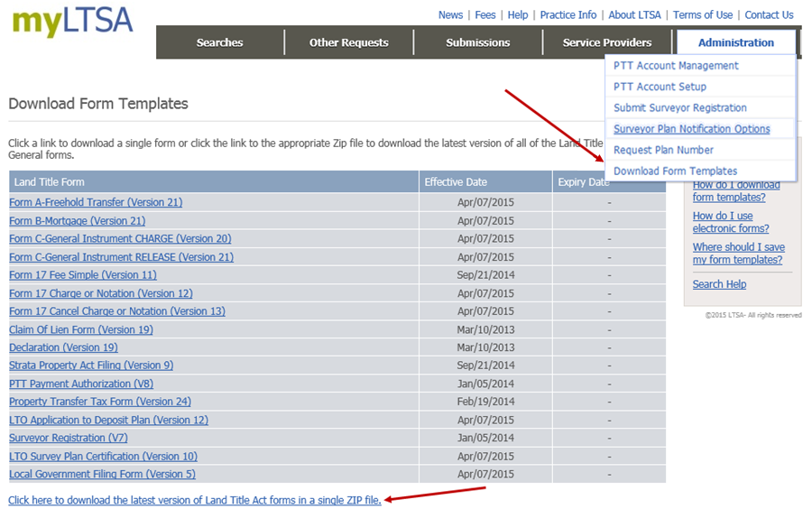Open the News link

pos(450,15)
